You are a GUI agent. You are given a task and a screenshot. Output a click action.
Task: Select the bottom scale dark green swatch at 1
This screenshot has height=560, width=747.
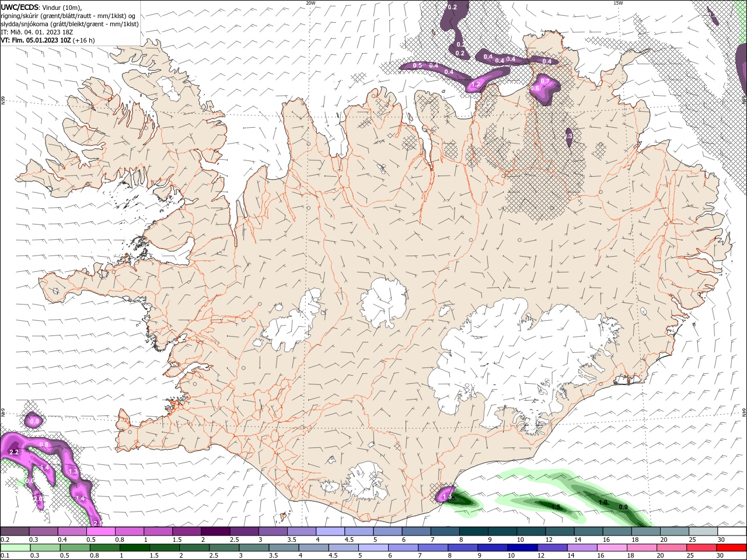point(134,548)
